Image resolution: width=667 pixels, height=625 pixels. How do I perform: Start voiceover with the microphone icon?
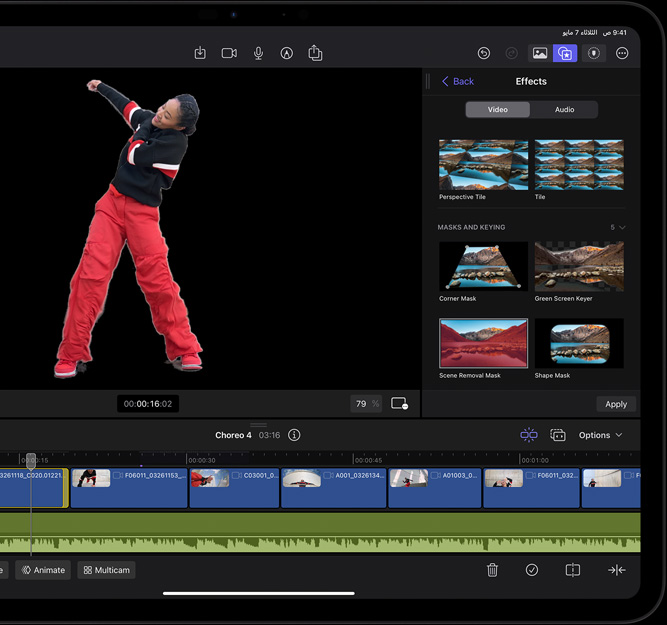point(258,53)
